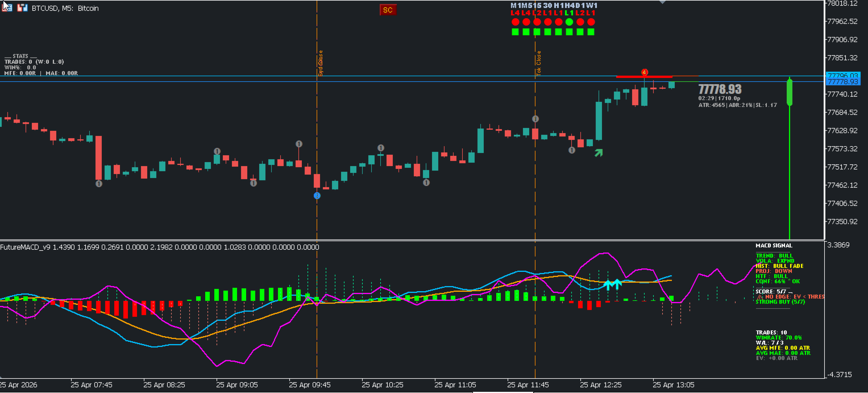
Task: Select the thick red resistance line
Action: pyautogui.click(x=644, y=76)
